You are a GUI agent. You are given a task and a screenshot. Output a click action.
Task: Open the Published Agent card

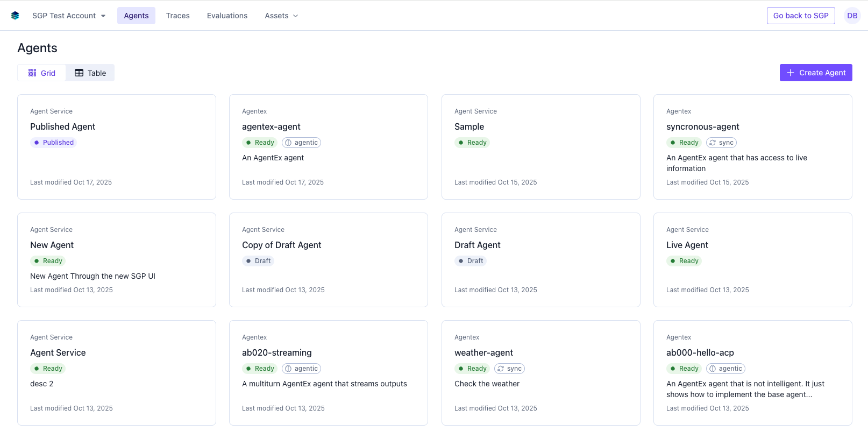(117, 147)
